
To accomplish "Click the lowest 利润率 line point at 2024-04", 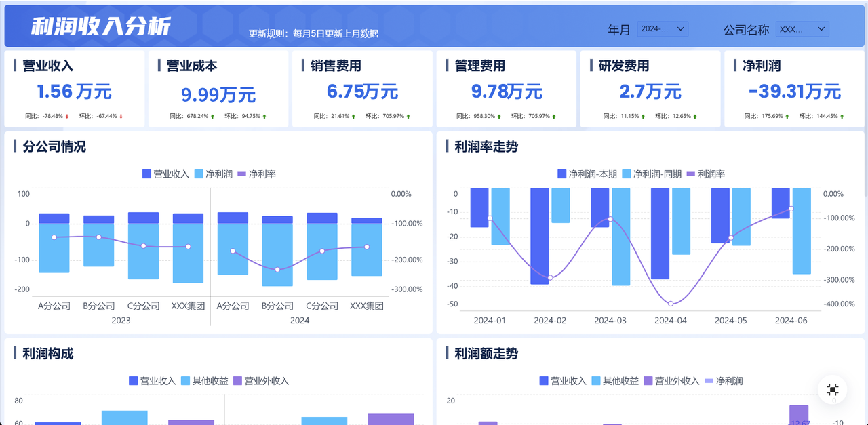I will point(671,304).
